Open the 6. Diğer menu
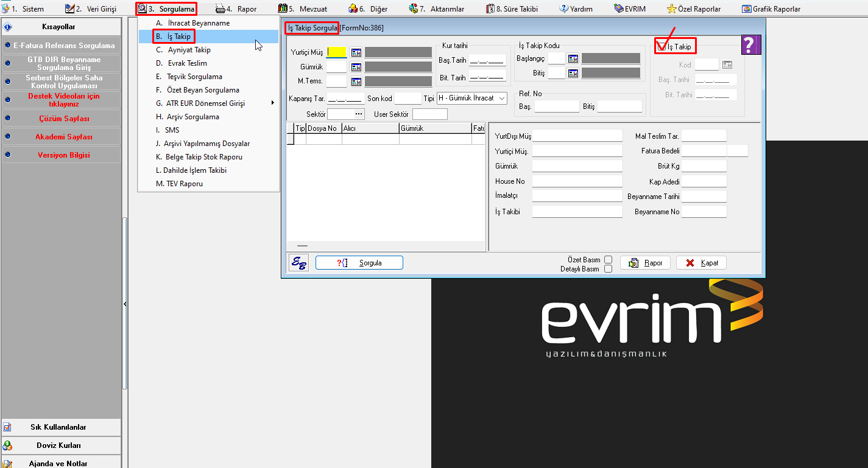The width and height of the screenshot is (868, 468). tap(367, 9)
